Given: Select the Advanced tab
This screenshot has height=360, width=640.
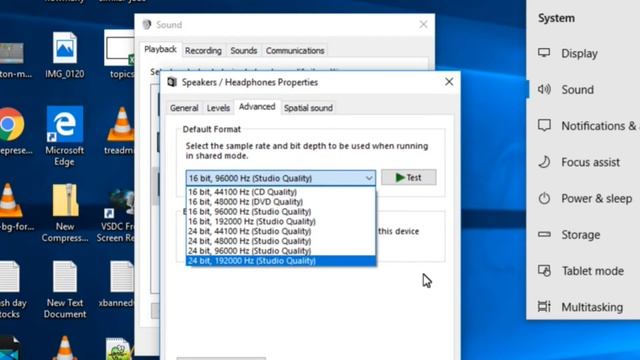Looking at the screenshot, I should (x=257, y=107).
